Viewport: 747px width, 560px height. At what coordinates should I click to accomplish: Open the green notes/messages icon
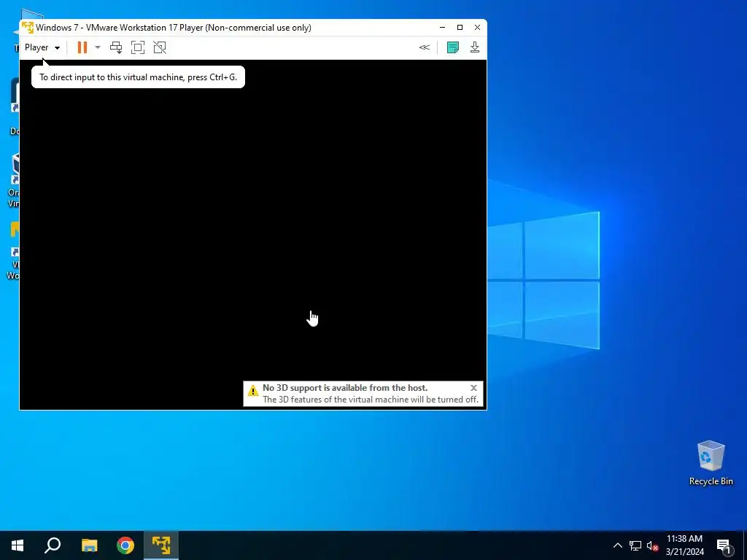pos(453,47)
